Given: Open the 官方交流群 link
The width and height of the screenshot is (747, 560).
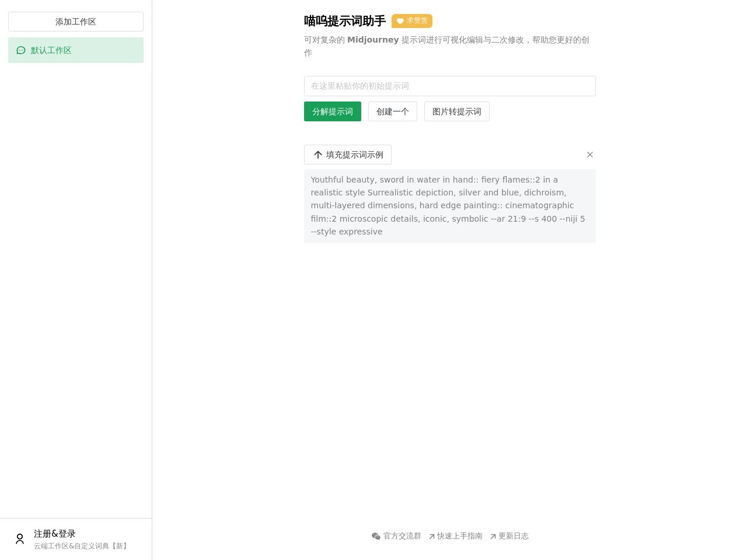Looking at the screenshot, I should [x=402, y=536].
